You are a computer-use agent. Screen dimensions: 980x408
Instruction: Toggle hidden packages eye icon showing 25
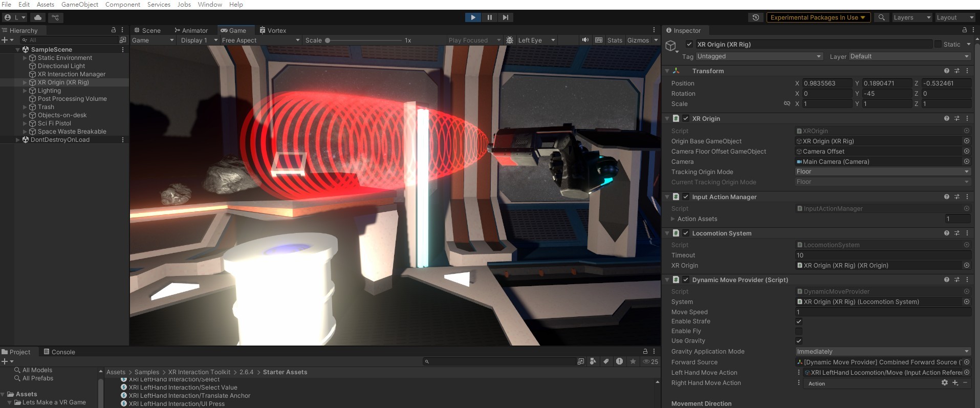[x=650, y=361]
